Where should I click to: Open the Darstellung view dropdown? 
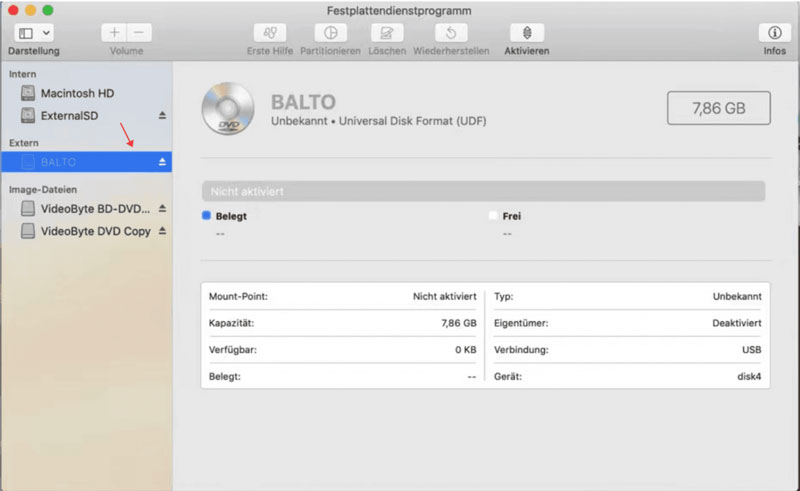tap(34, 33)
